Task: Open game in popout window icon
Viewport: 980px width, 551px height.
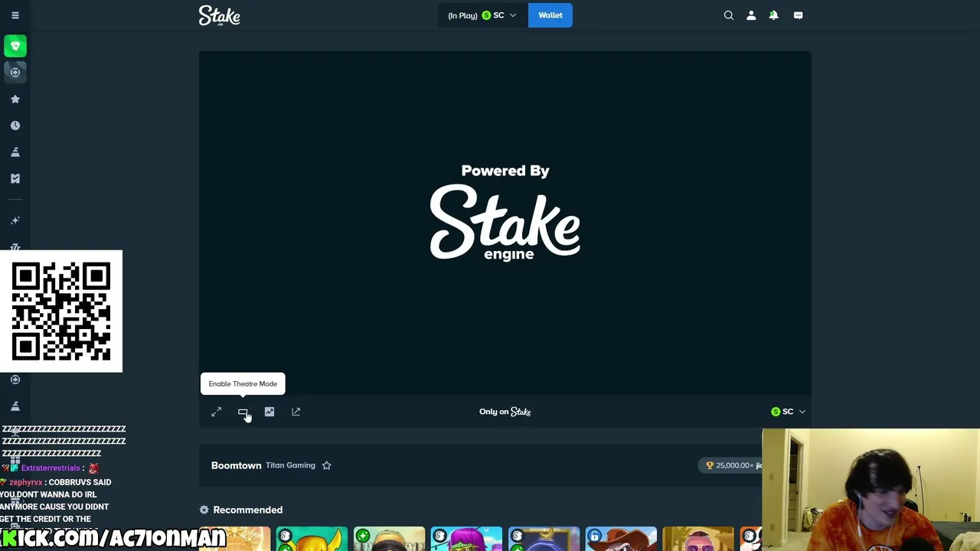Action: pyautogui.click(x=296, y=412)
